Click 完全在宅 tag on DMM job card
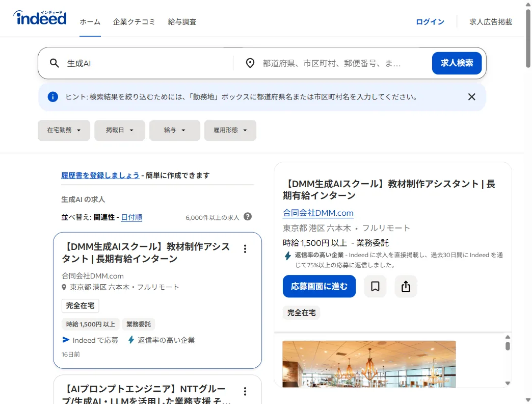 click(x=80, y=306)
